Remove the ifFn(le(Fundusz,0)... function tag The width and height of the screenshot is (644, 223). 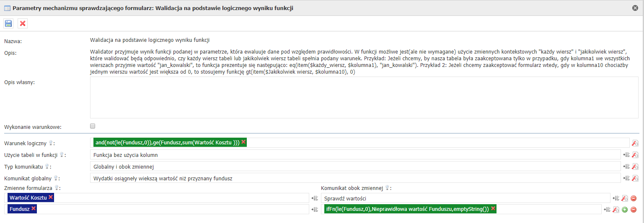click(493, 208)
